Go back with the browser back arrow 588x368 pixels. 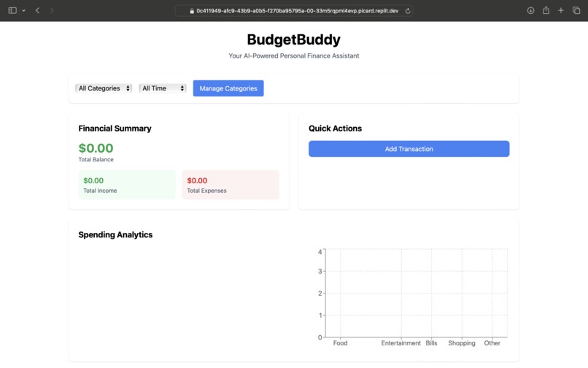pyautogui.click(x=37, y=10)
